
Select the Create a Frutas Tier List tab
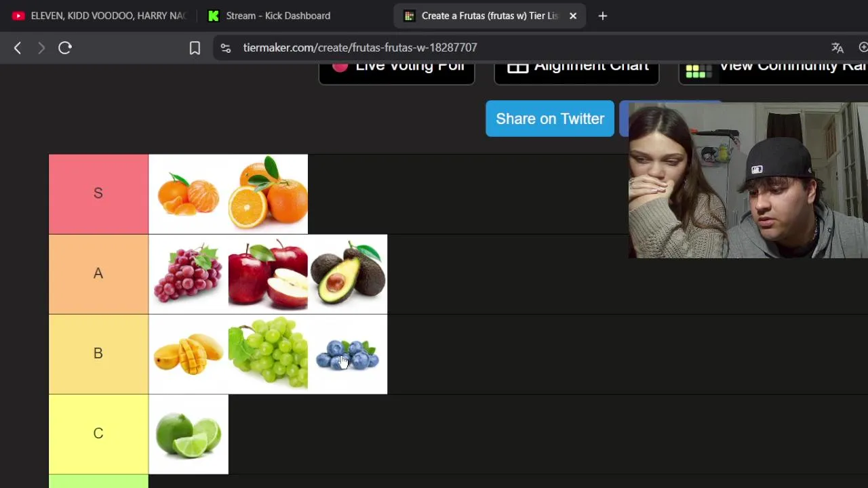(490, 16)
